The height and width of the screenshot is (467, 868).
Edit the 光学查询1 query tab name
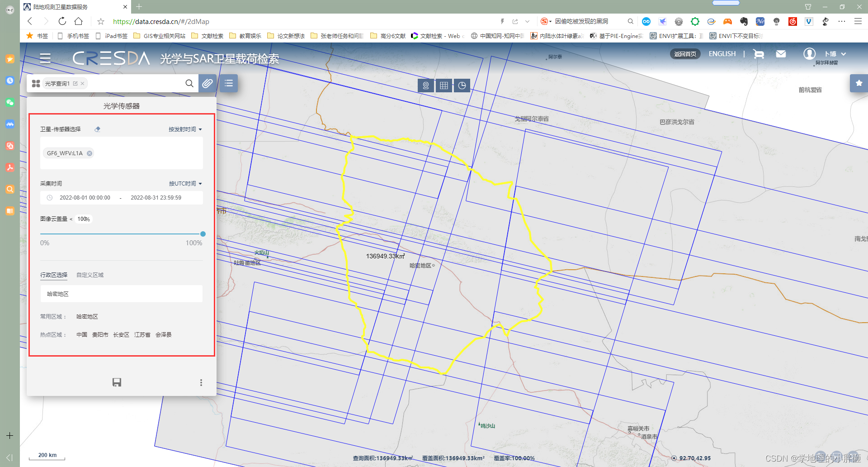[75, 84]
